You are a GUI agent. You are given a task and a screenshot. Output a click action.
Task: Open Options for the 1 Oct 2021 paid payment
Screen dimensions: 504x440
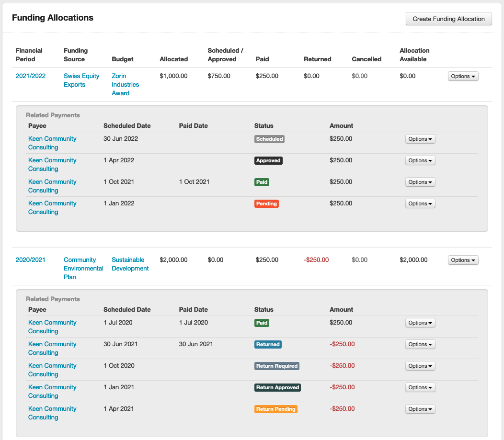tap(420, 182)
